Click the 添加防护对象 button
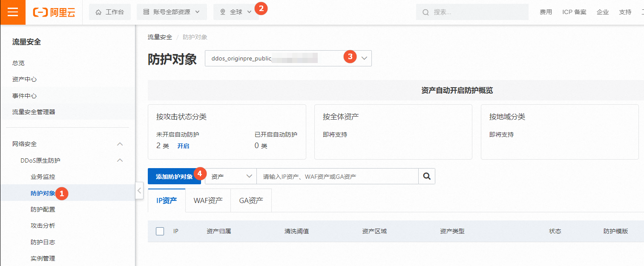 172,176
